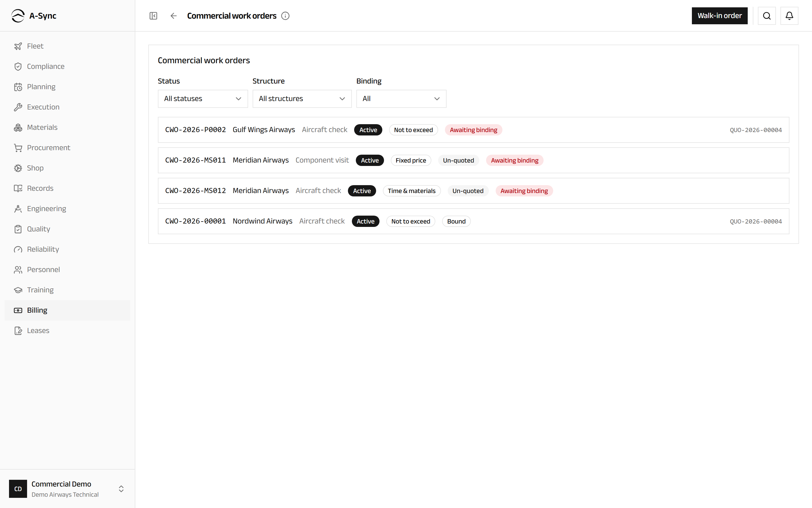
Task: Open work order CWO-2026-MS012
Action: 473,191
